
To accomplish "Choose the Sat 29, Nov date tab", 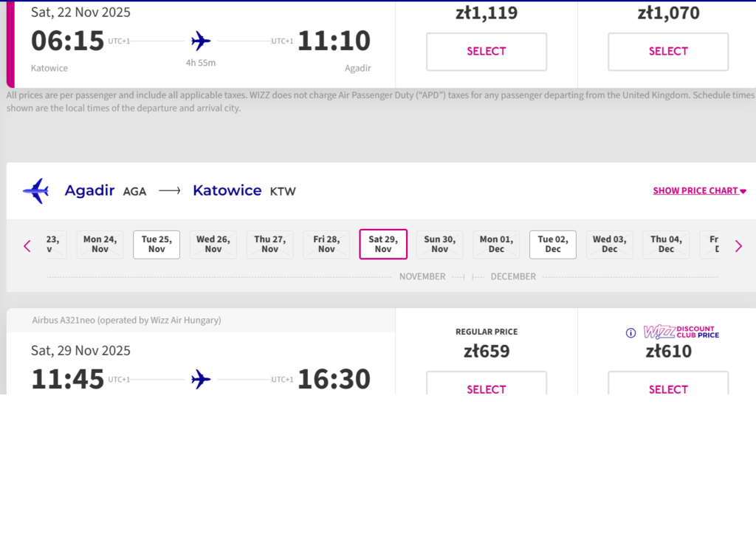I will pyautogui.click(x=383, y=244).
